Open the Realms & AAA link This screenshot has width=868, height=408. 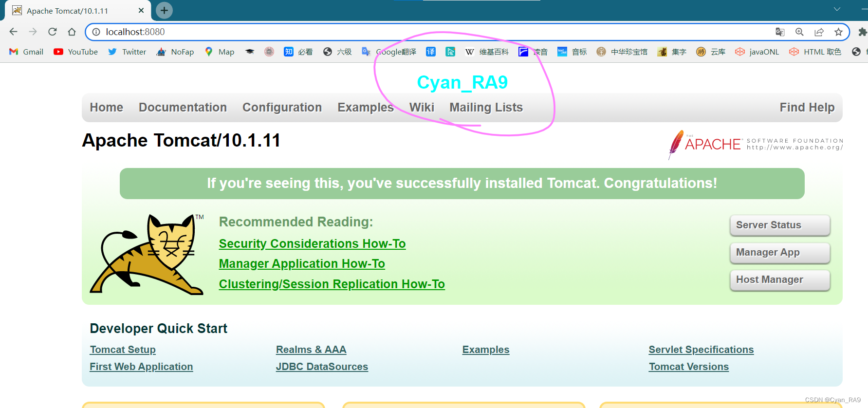[x=311, y=350]
